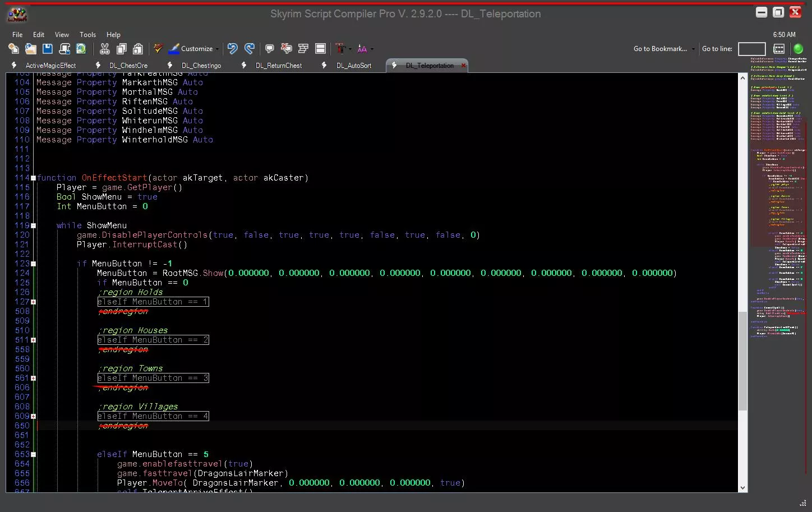The image size is (812, 512).
Task: Switch to the DL_ChestOre tab
Action: pos(128,66)
